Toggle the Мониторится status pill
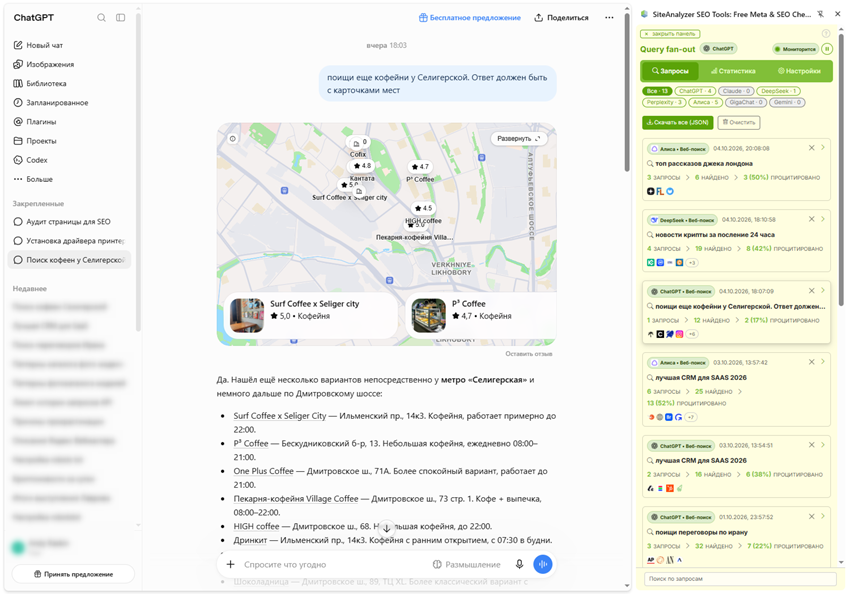Screen dimensions: 850x594 pyautogui.click(x=795, y=49)
